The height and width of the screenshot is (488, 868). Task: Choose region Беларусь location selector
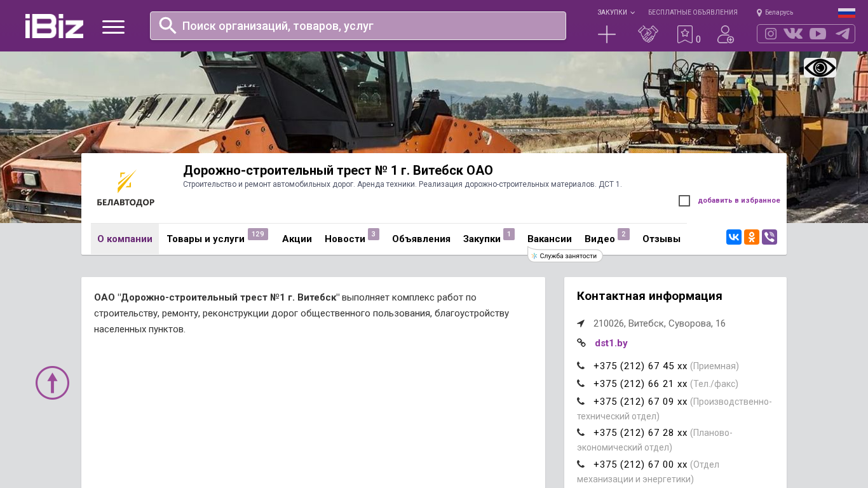[x=775, y=12]
